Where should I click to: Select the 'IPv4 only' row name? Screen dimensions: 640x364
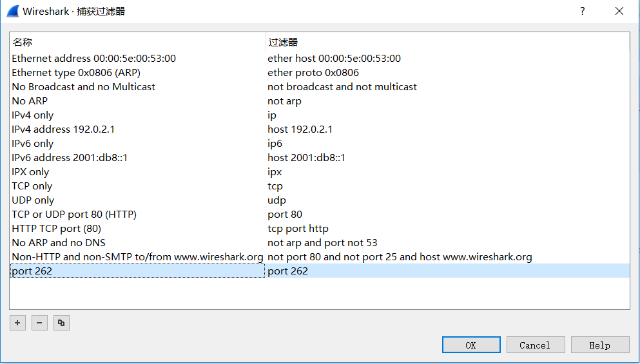pyautogui.click(x=33, y=115)
